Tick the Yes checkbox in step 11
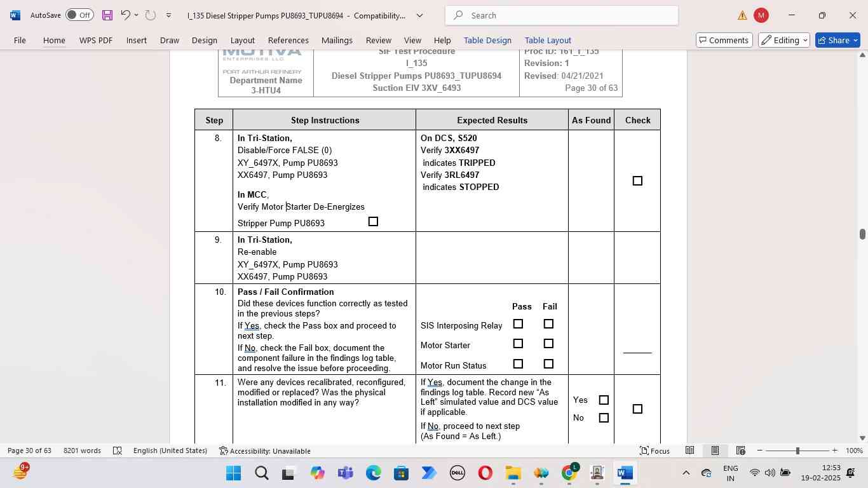This screenshot has width=868, height=488. coord(604,400)
